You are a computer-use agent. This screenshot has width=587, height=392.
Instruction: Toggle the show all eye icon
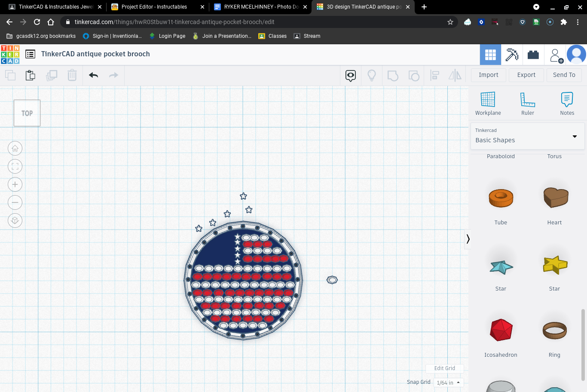point(351,76)
